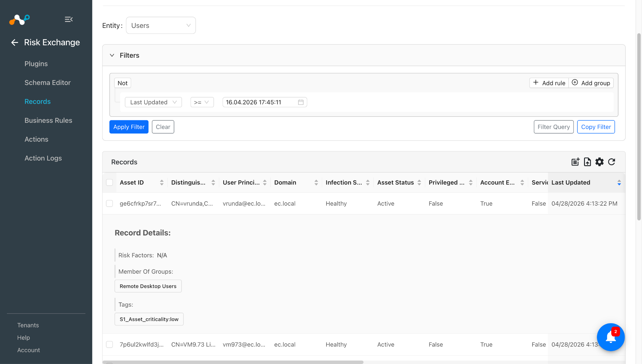Sort by Infection Status column
Image resolution: width=642 pixels, height=364 pixels.
coord(368,182)
